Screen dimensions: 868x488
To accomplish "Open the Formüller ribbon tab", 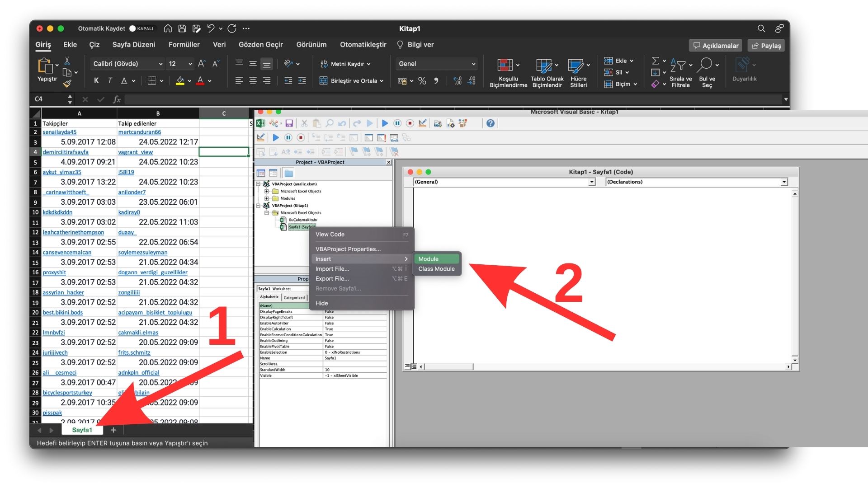I will point(184,45).
